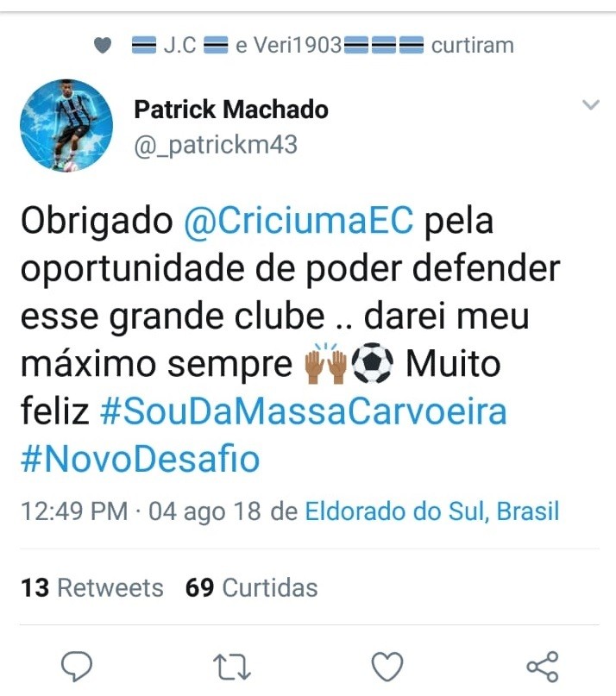
Task: Open Patrick Machado display name
Action: pyautogui.click(x=231, y=110)
